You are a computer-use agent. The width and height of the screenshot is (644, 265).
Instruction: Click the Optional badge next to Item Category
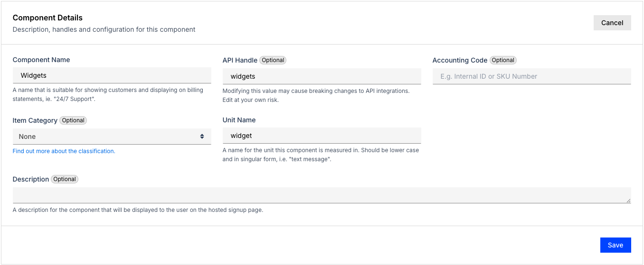(73, 120)
